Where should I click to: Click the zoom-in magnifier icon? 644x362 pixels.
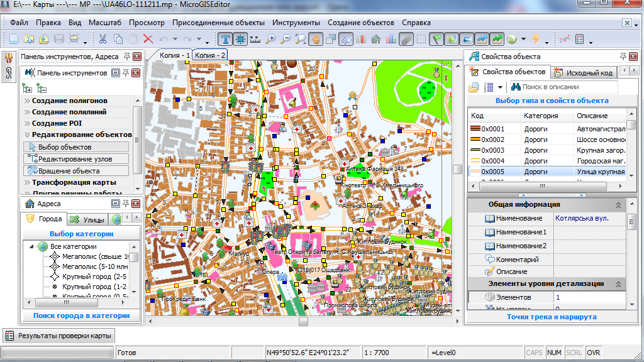[x=271, y=39]
